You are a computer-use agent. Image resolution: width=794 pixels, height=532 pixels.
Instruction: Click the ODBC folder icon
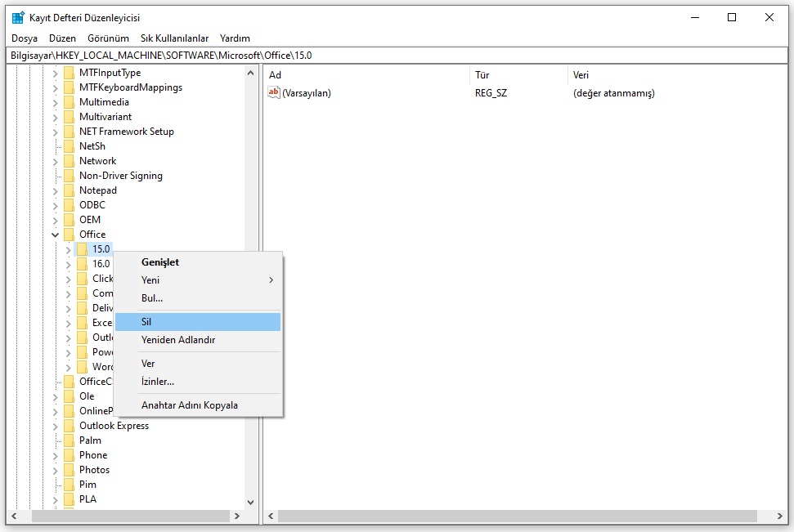pyautogui.click(x=70, y=205)
